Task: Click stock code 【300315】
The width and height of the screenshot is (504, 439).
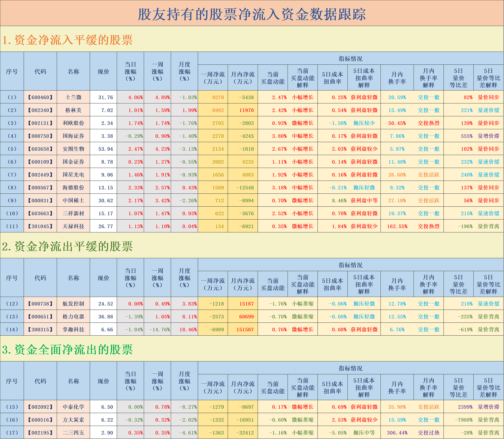Action: click(x=40, y=330)
